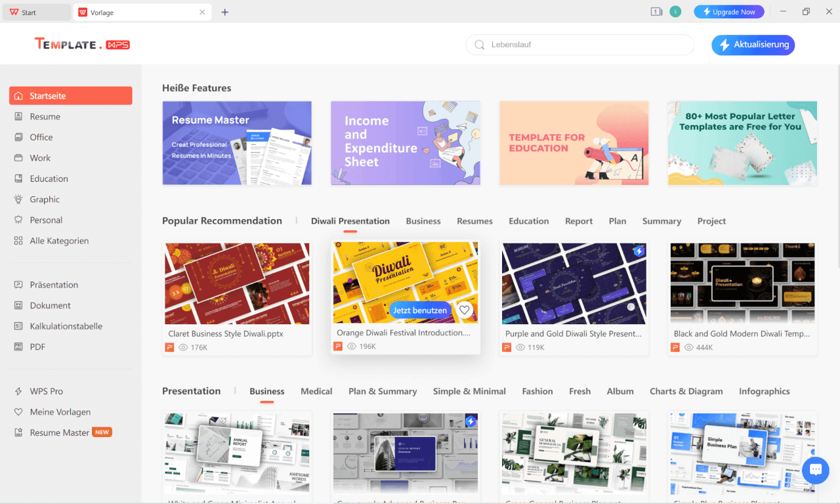
Task: Open Meine Vorlagen heart icon
Action: tap(18, 412)
